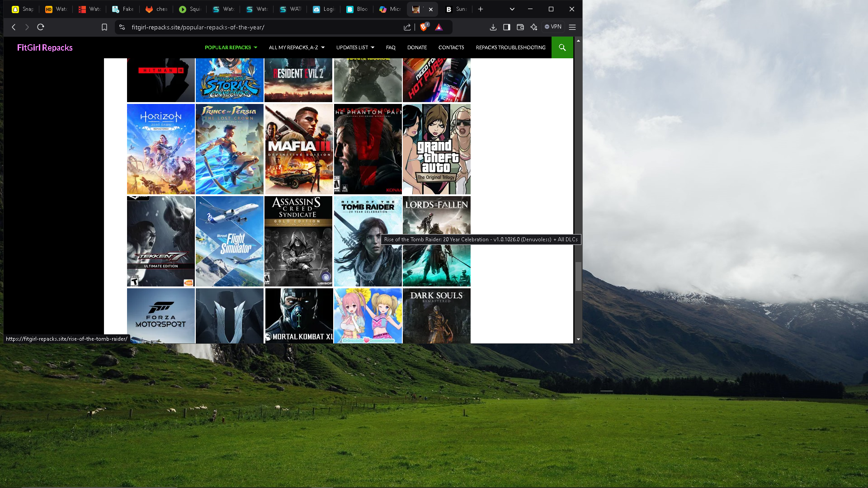Open the anime cheerleader girls game cover

coord(368,316)
